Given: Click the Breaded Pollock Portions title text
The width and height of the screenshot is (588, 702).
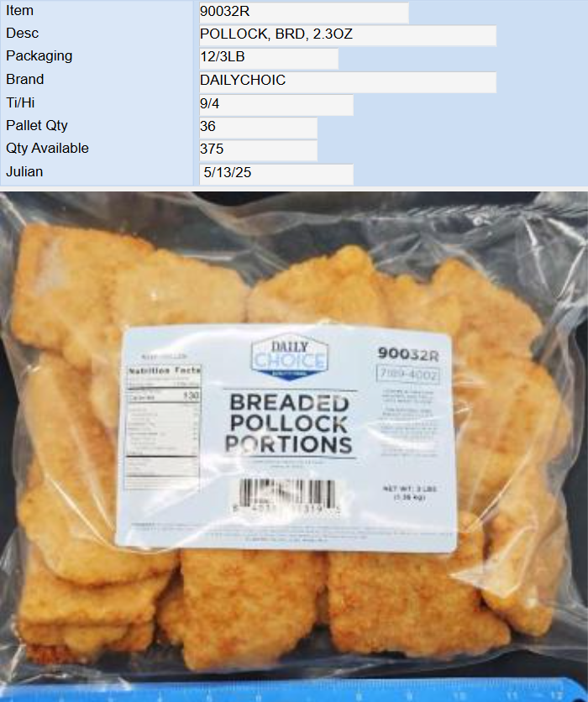Looking at the screenshot, I should tap(289, 423).
